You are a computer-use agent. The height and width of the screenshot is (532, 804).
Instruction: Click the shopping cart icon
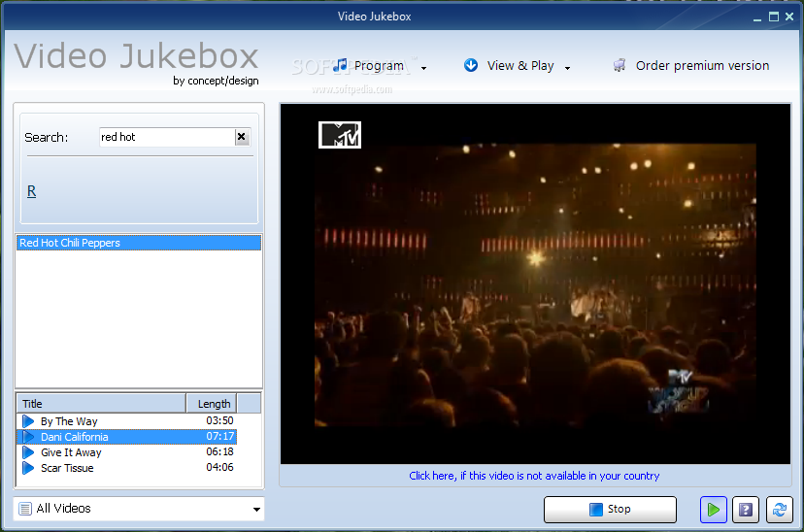coord(620,65)
